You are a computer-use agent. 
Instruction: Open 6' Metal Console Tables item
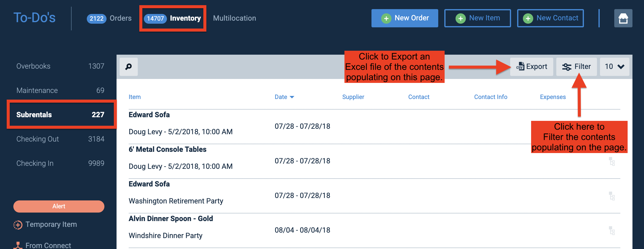168,149
